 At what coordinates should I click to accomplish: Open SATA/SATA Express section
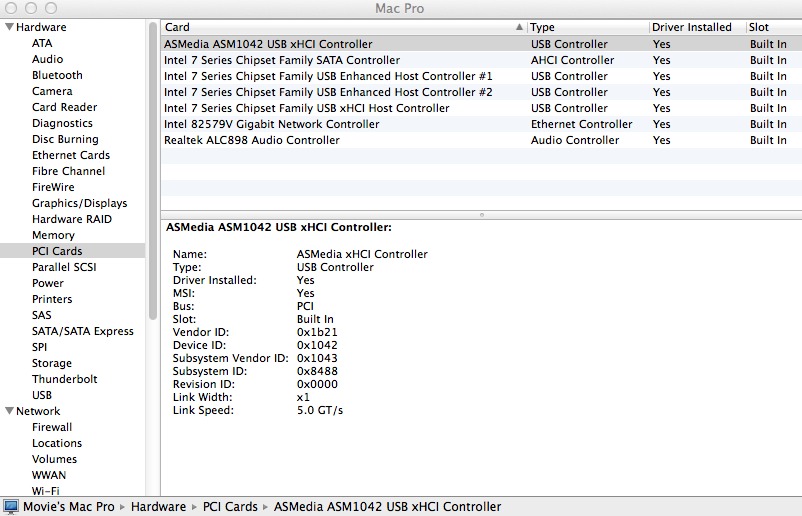[83, 331]
